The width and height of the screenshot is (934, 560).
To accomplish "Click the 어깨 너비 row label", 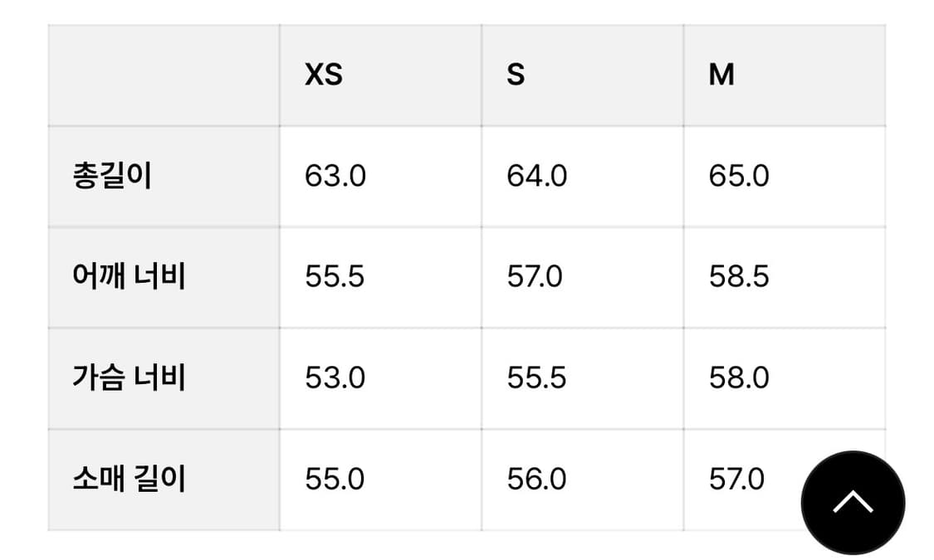I will coord(129,277).
